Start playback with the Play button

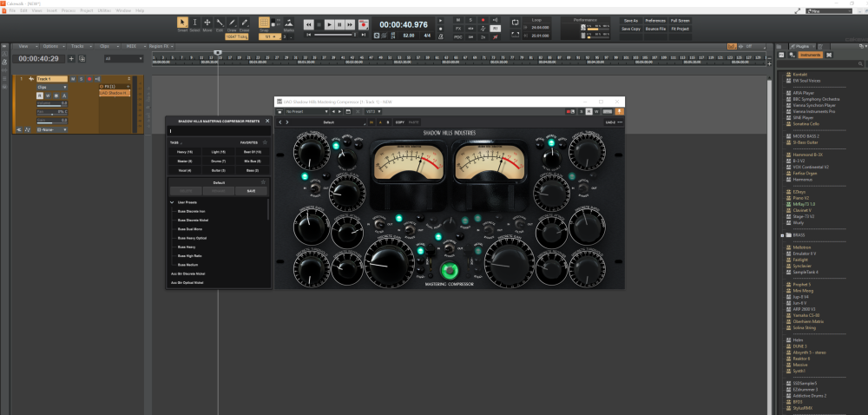[329, 24]
